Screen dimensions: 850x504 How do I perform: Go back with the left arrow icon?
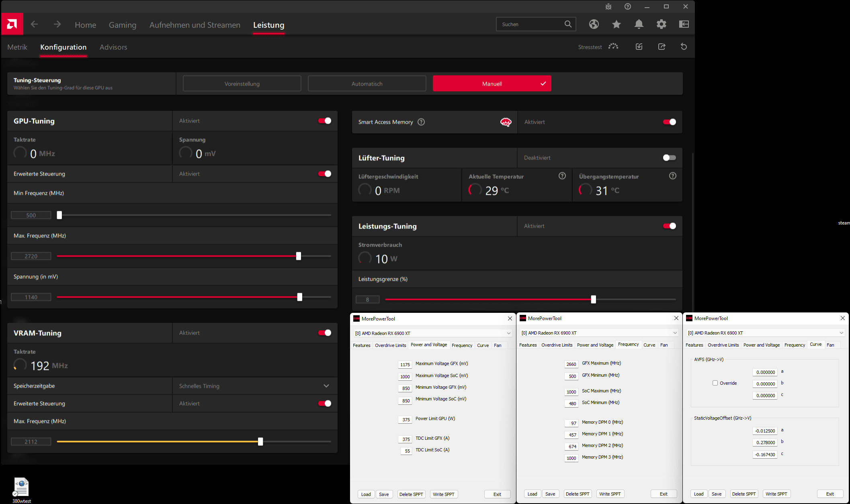coord(35,24)
